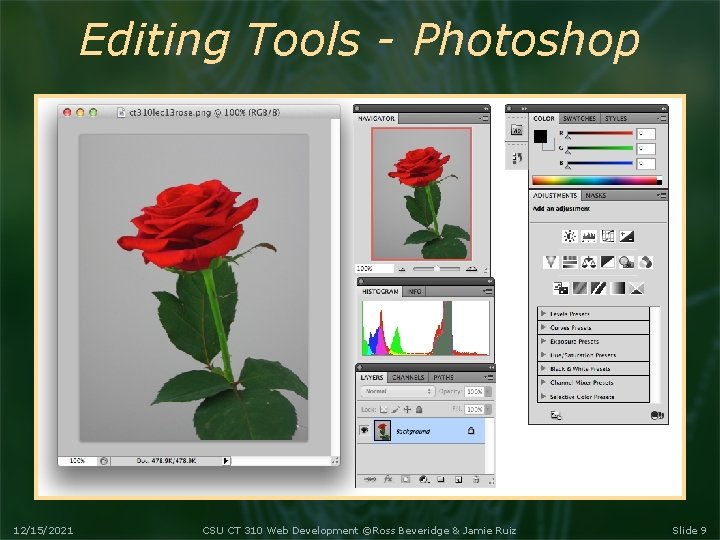This screenshot has width=720, height=540.
Task: Click the foreground color swatch
Action: point(540,136)
